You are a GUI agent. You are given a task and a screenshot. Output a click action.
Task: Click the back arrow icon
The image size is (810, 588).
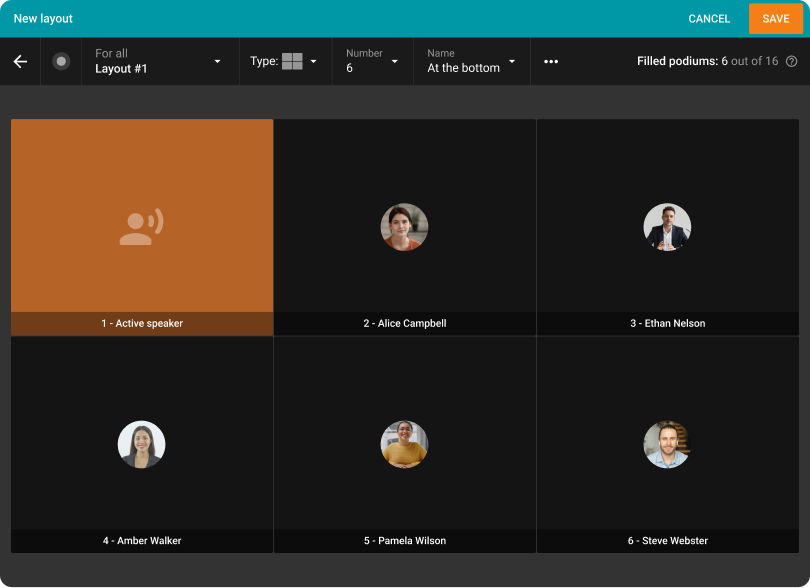tap(20, 62)
